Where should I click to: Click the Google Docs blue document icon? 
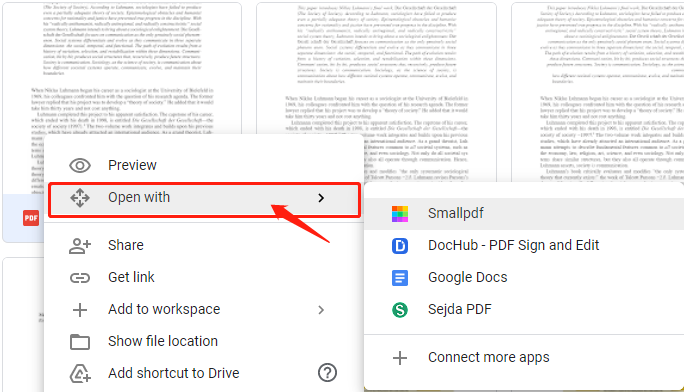[x=400, y=278]
